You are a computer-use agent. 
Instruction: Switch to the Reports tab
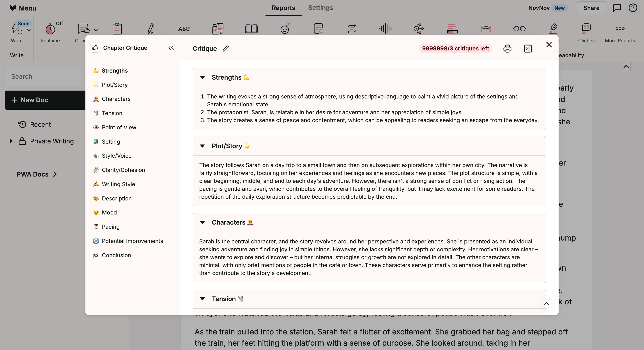(x=283, y=8)
